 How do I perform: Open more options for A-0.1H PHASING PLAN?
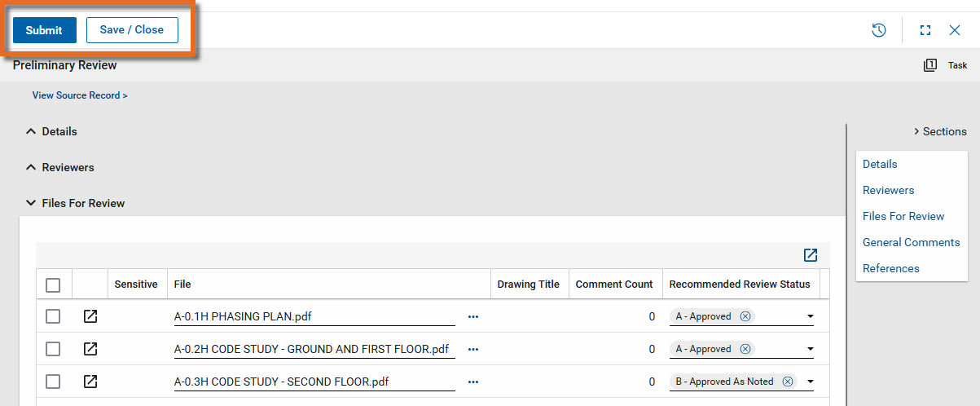pos(473,316)
